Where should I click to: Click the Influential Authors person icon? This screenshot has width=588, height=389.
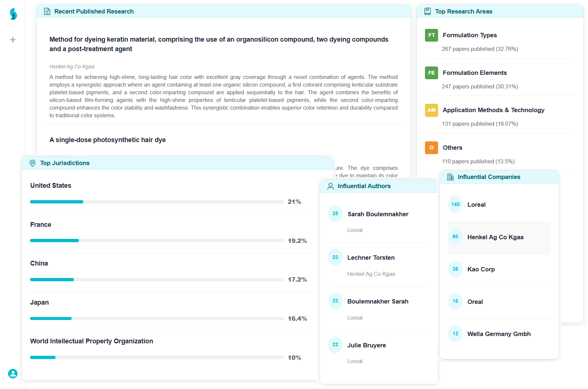[331, 186]
